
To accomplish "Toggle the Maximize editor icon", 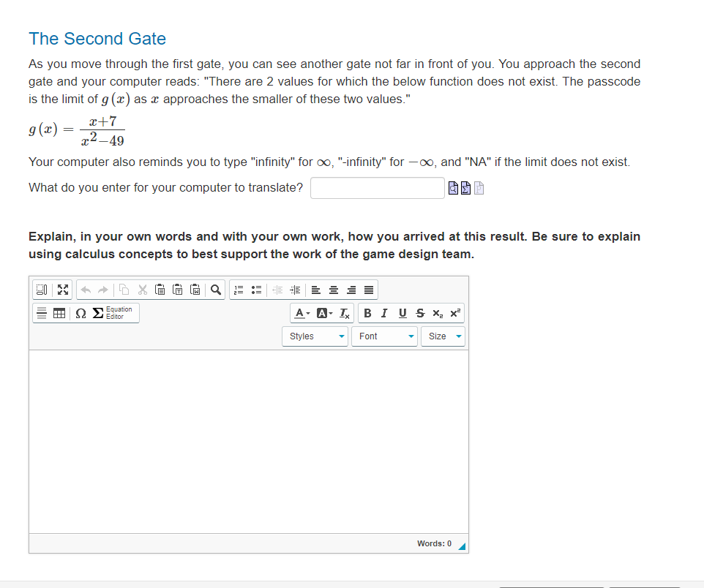I will coord(62,290).
